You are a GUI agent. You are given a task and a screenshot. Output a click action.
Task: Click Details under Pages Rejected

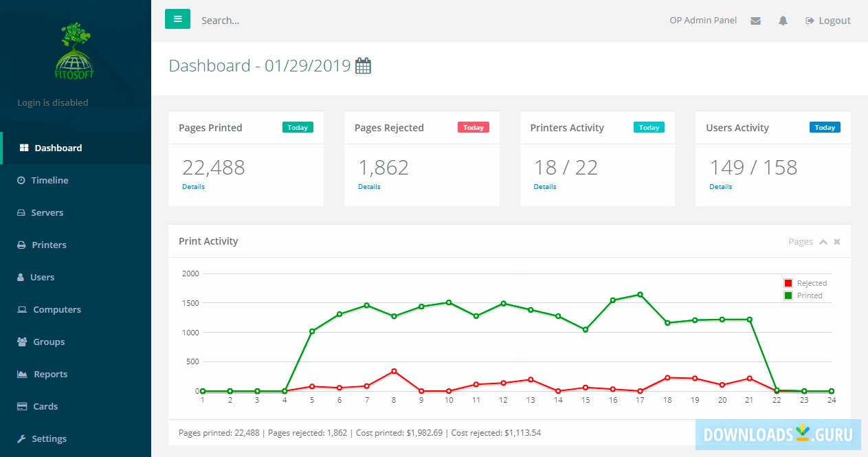click(x=369, y=187)
